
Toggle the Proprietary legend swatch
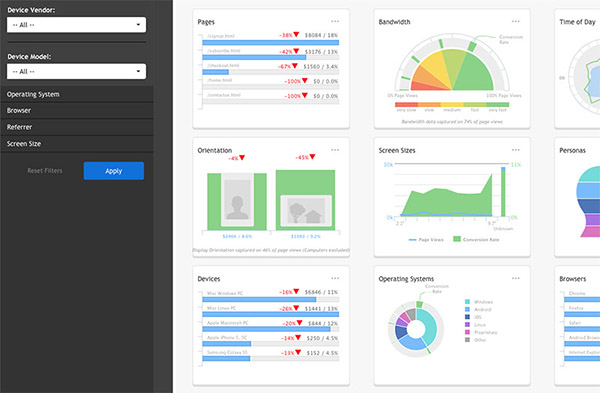[x=467, y=332]
